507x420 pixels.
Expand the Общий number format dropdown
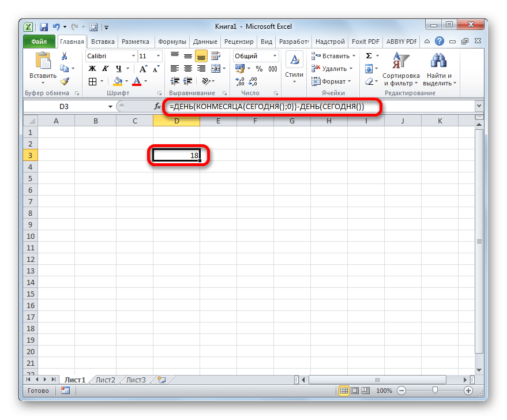[x=275, y=56]
